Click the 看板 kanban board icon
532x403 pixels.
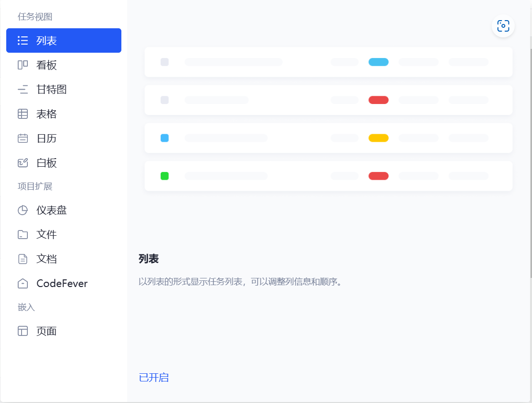tap(23, 65)
